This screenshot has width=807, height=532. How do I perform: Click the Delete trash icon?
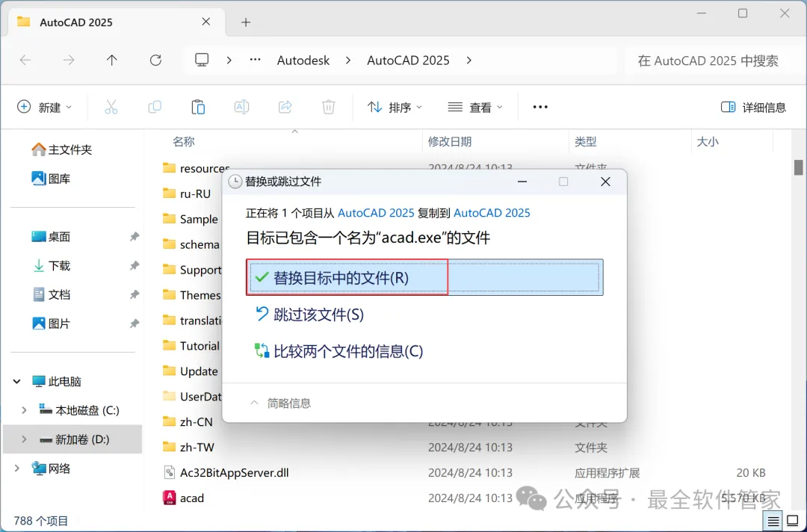[x=328, y=107]
